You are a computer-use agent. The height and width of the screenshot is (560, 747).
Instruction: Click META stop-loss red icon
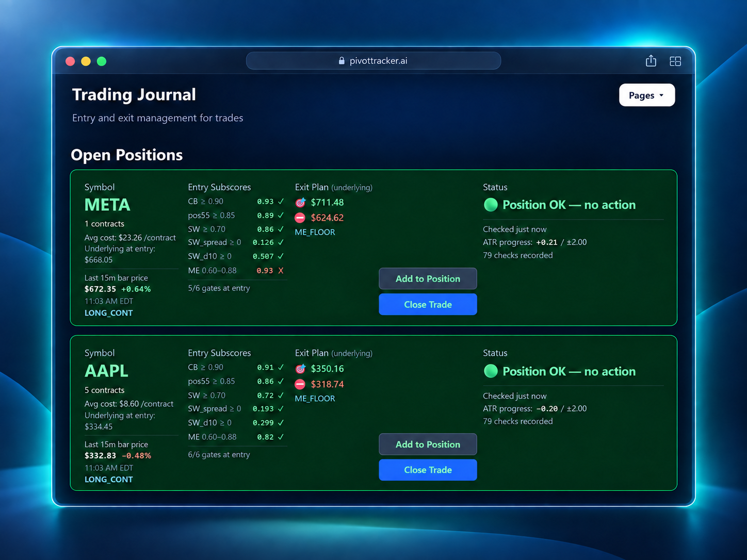point(300,218)
